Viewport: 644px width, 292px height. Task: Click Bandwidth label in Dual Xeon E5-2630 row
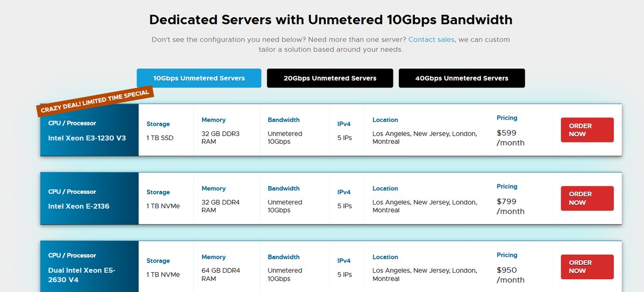pyautogui.click(x=284, y=257)
